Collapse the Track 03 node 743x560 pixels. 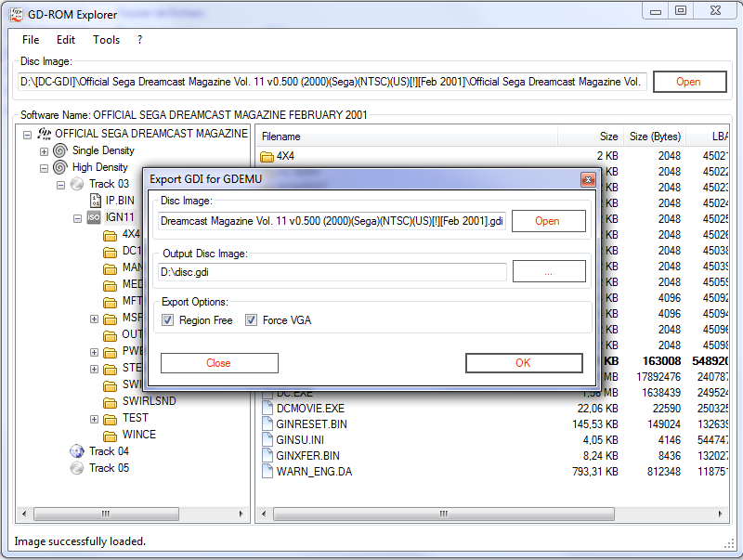pos(60,185)
